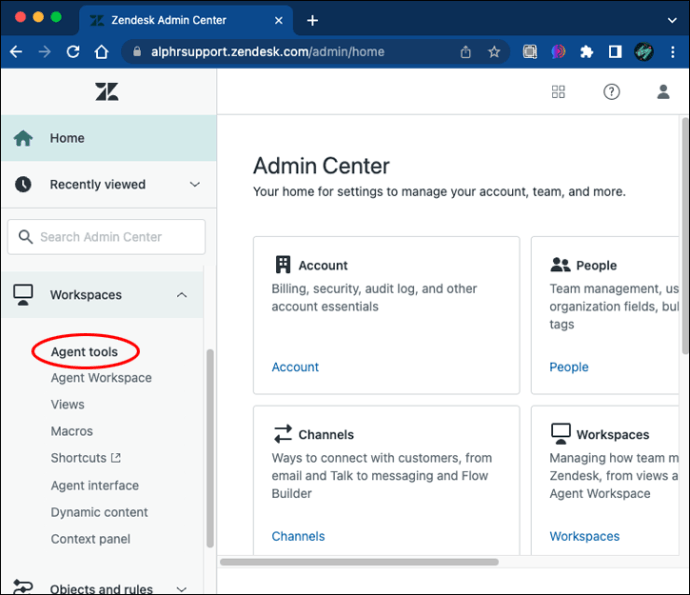The image size is (690, 595).
Task: Click the colorful round extension icon
Action: click(558, 52)
